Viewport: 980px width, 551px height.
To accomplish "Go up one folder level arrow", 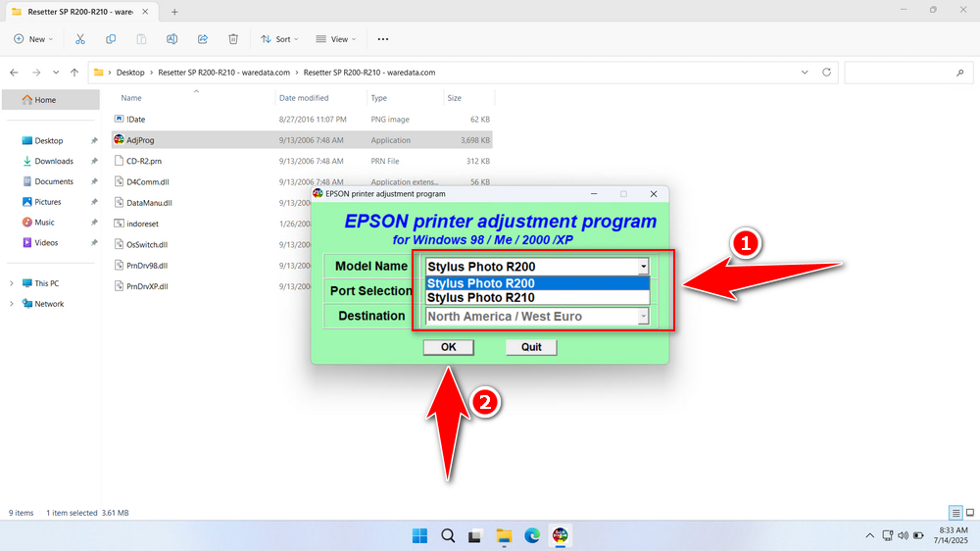I will pos(74,73).
